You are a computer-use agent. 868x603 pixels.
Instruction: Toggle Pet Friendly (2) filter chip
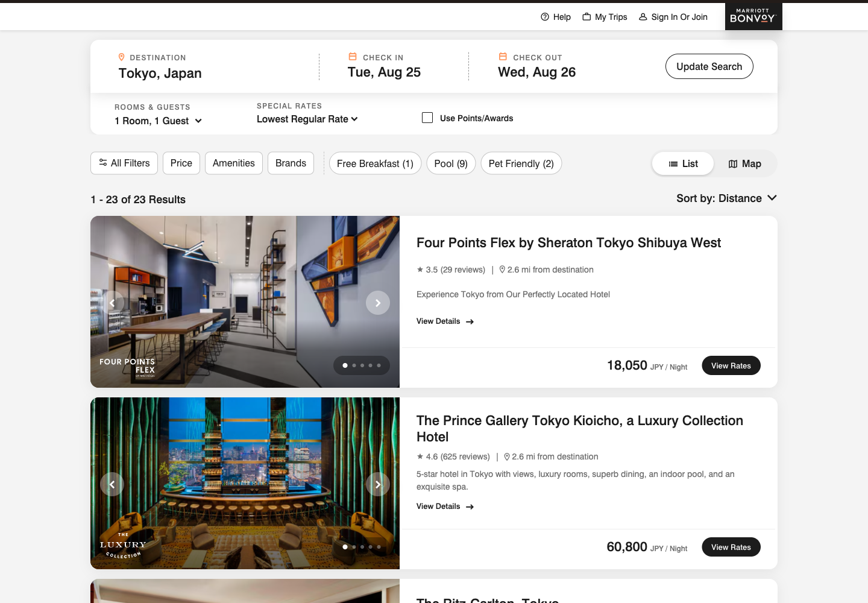coord(521,163)
